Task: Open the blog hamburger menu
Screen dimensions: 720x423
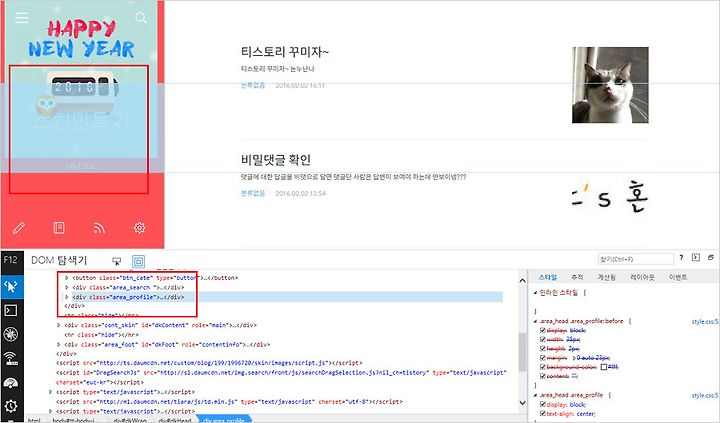Action: point(22,18)
